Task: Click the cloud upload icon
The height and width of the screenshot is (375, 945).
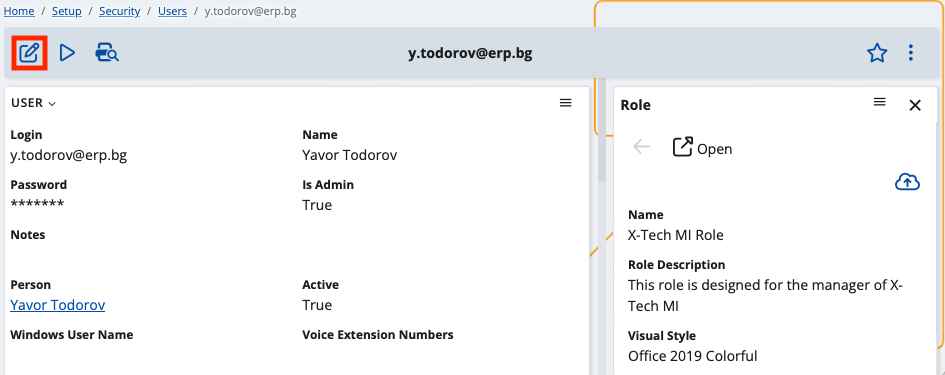Action: click(907, 181)
